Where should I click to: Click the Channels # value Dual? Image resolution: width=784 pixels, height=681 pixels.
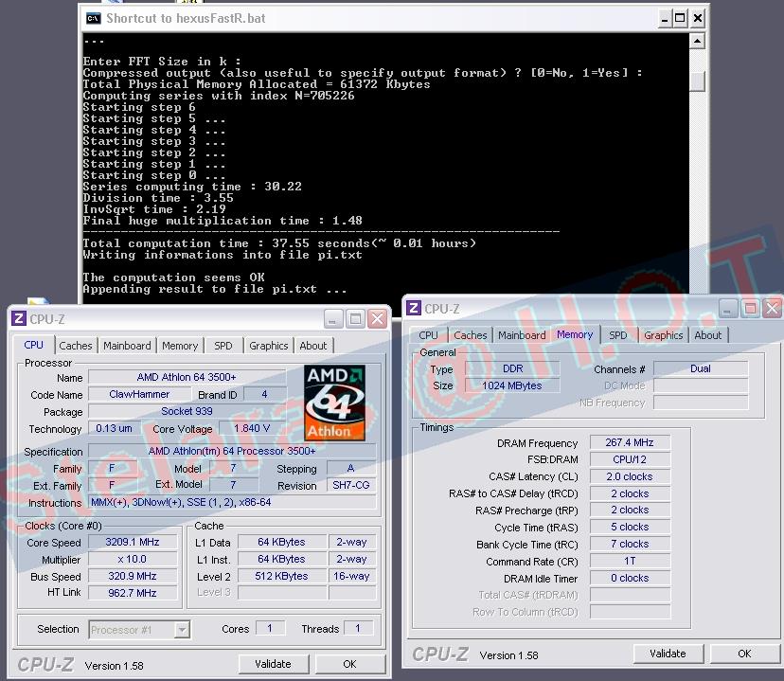coord(701,368)
